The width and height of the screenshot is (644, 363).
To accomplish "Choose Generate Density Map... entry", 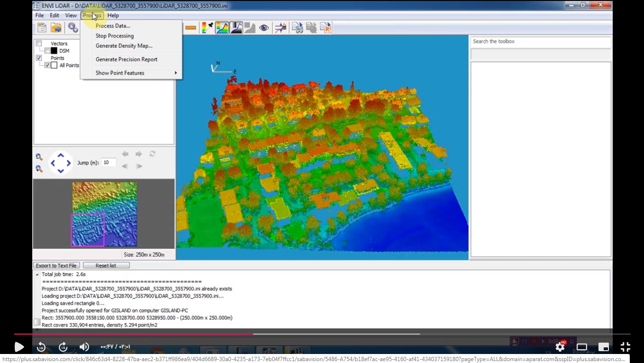I will tap(124, 45).
